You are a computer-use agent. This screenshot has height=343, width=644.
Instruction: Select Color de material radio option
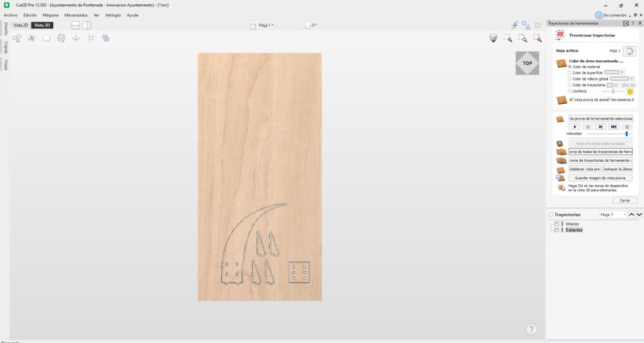(570, 67)
